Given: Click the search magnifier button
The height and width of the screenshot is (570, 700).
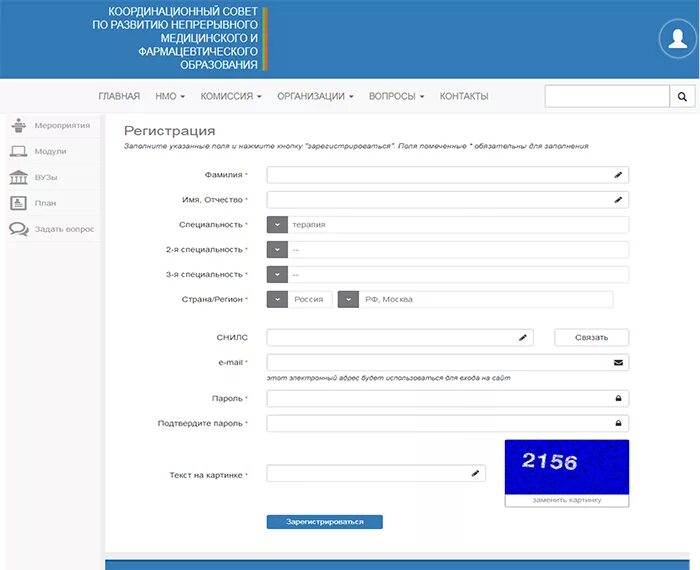Looking at the screenshot, I should (682, 96).
